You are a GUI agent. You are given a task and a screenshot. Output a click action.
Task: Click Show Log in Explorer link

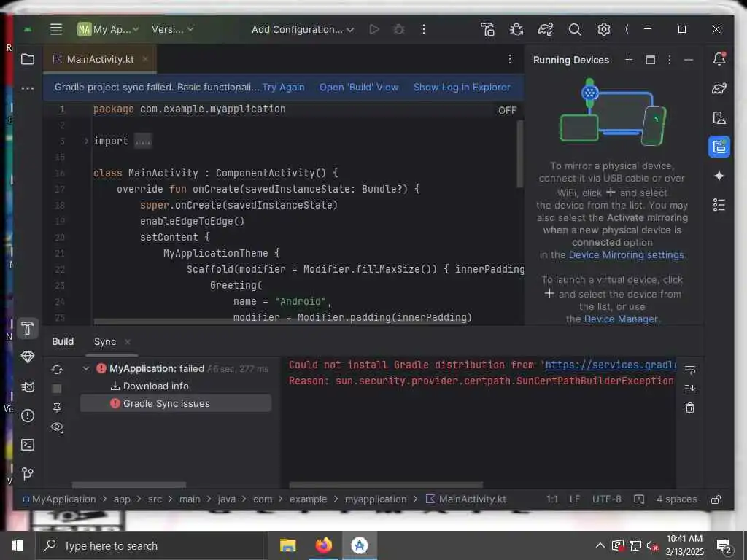coord(462,87)
